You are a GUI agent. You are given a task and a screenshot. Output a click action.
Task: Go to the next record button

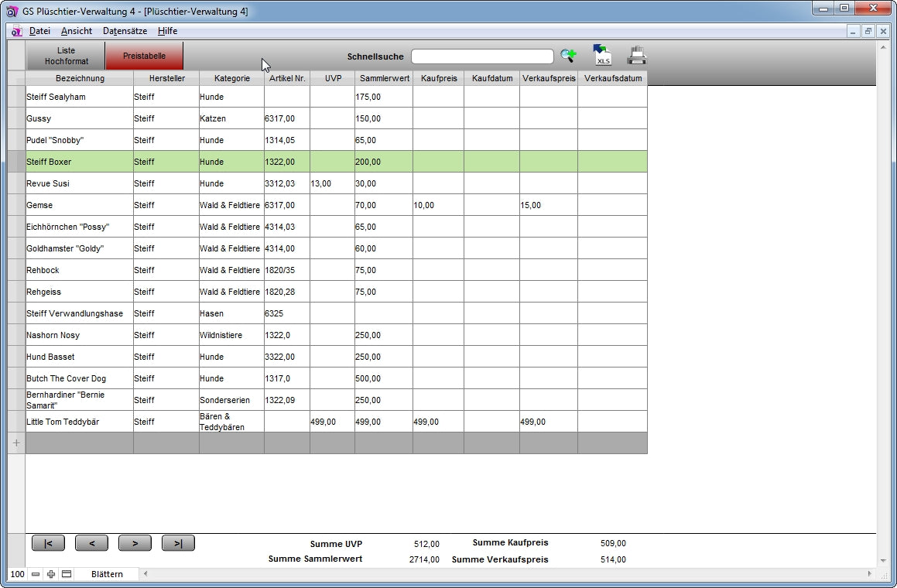135,543
